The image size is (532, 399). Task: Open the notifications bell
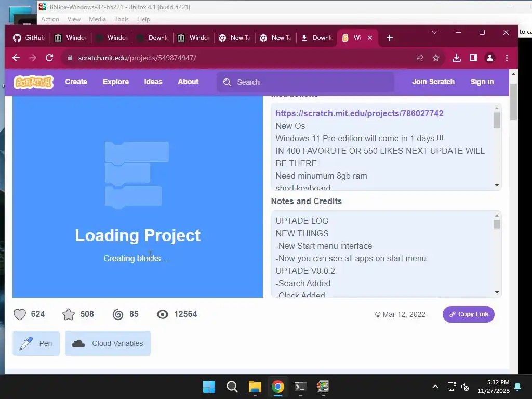pyautogui.click(x=518, y=387)
